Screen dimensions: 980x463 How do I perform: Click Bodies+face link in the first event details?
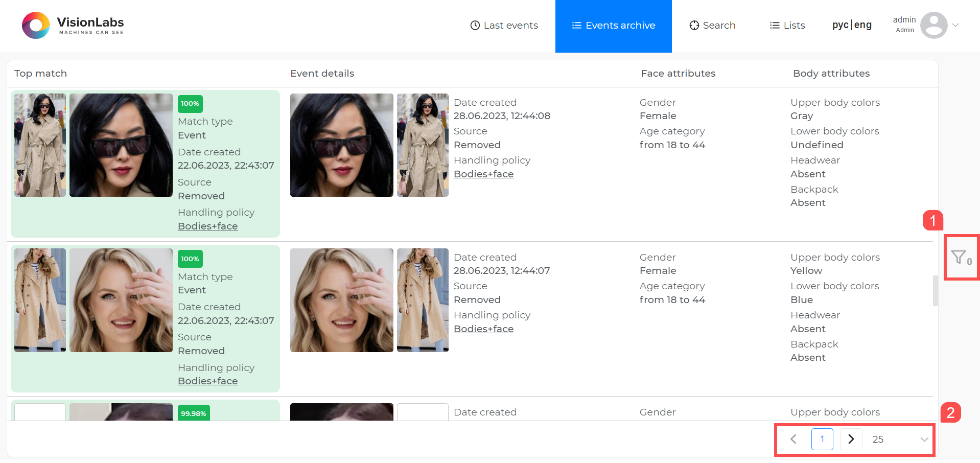pyautogui.click(x=483, y=174)
